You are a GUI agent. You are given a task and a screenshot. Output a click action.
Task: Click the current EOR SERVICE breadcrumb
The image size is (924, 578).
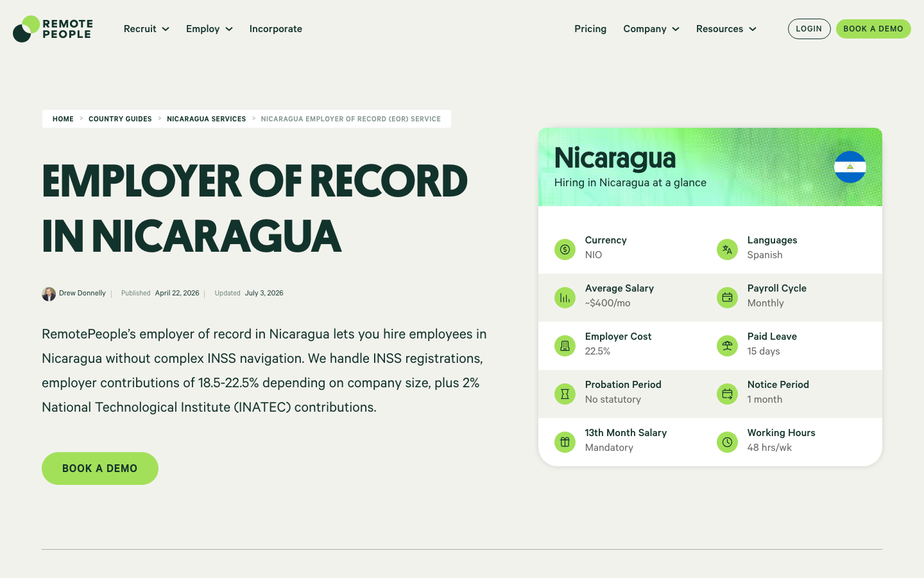click(x=351, y=119)
